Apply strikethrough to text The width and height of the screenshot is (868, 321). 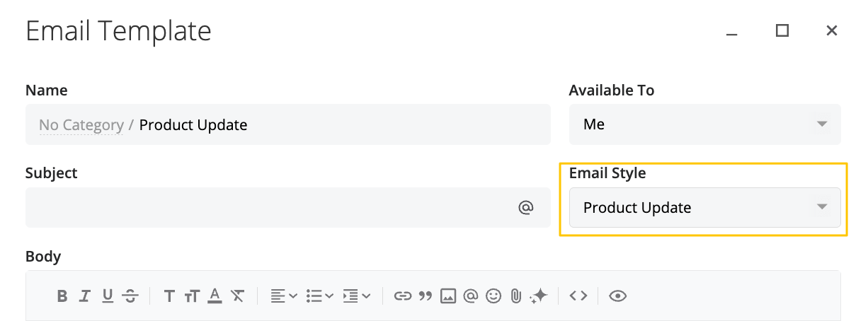(x=130, y=296)
